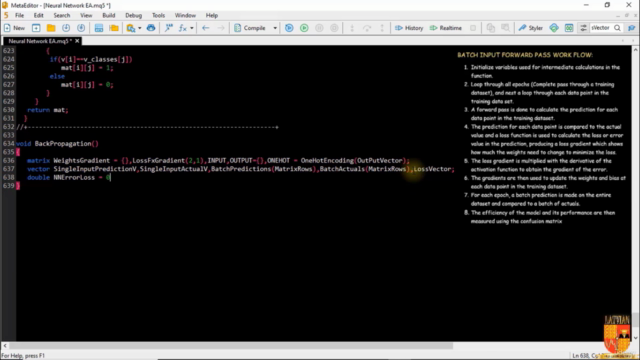Click the 'For Help, press F1' status text

[x=23, y=356]
